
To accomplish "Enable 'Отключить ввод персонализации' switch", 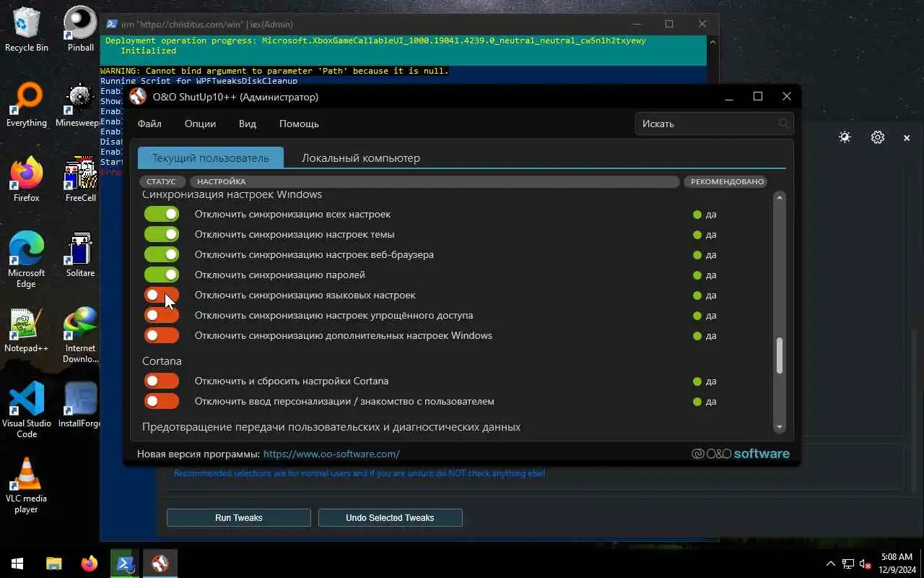I will tap(162, 401).
